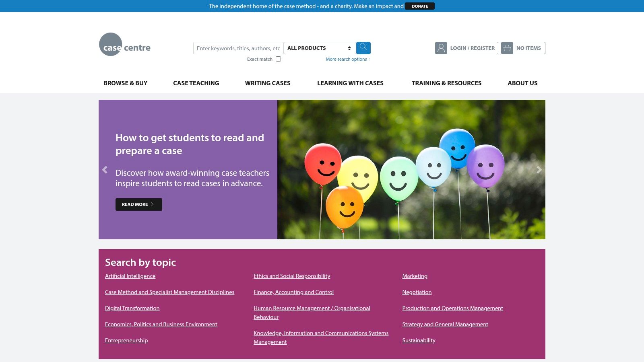
Task: Click the user profile icon beside Login
Action: (x=441, y=48)
